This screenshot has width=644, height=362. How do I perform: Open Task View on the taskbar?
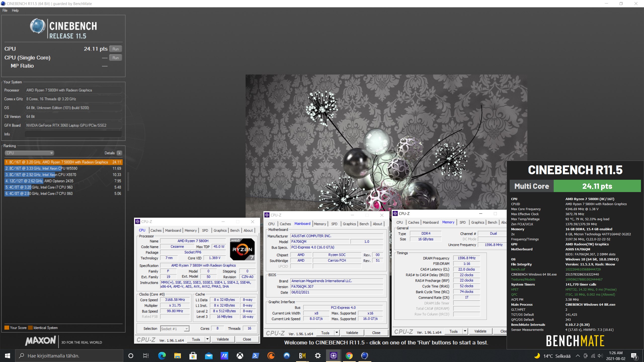(146, 356)
